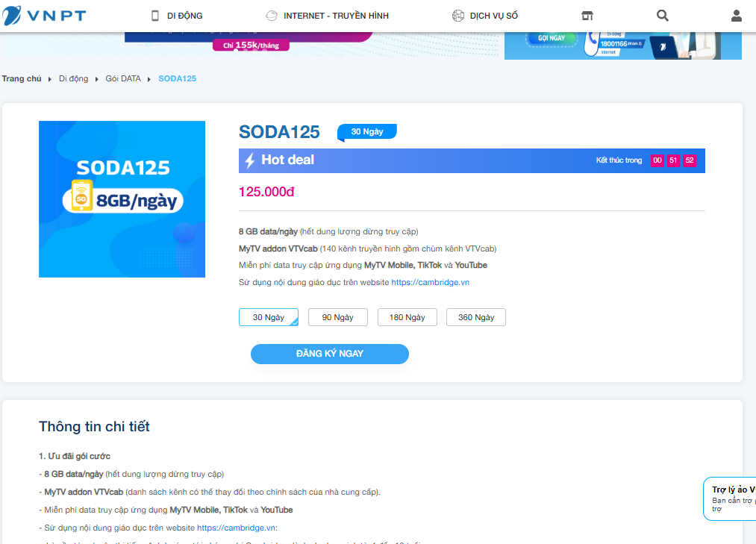Image resolution: width=756 pixels, height=544 pixels.
Task: Select the 90 Ngày duration option
Action: pos(337,317)
